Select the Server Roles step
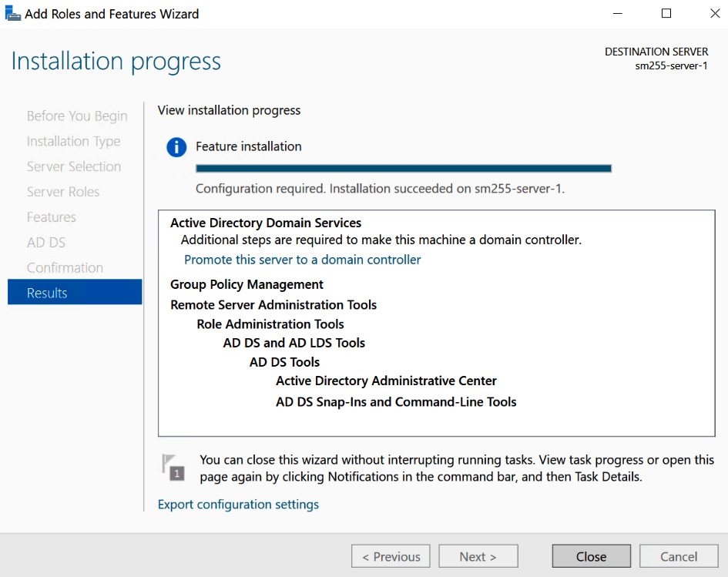The height and width of the screenshot is (577, 728). 63,192
